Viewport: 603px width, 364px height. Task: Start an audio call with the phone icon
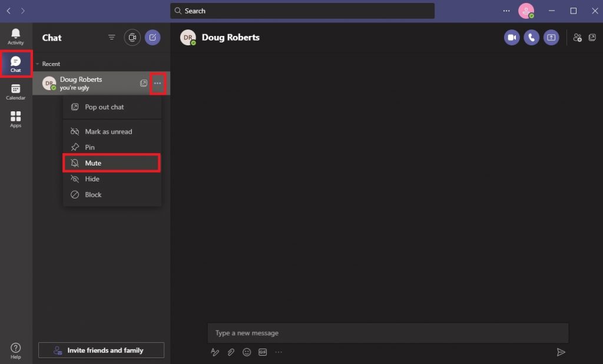pyautogui.click(x=532, y=37)
